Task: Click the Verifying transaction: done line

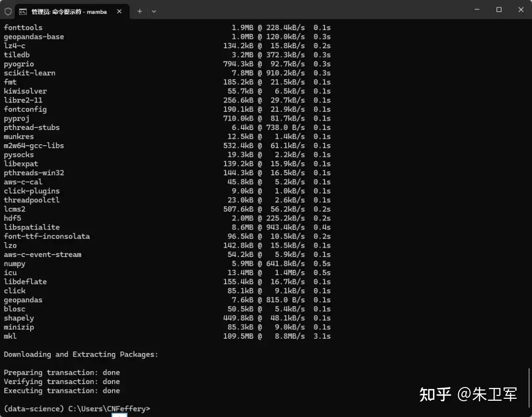Action: click(x=62, y=382)
